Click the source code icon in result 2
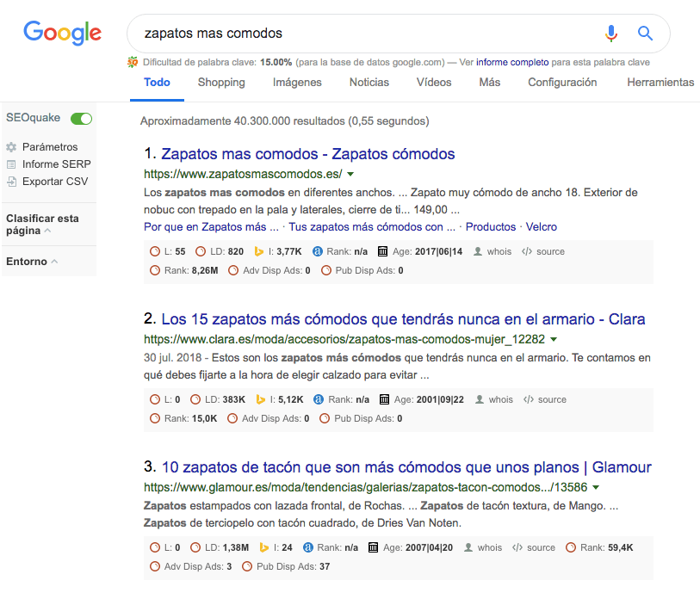The width and height of the screenshot is (700, 599). [x=529, y=399]
